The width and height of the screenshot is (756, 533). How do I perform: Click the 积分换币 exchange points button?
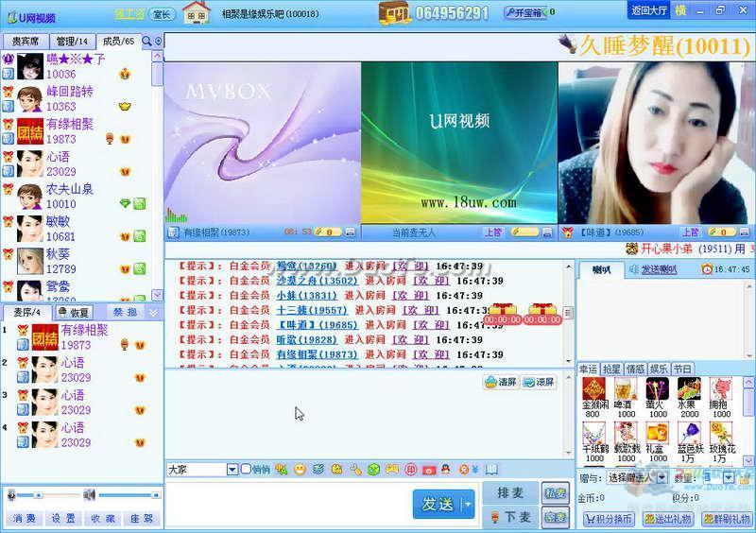click(609, 519)
